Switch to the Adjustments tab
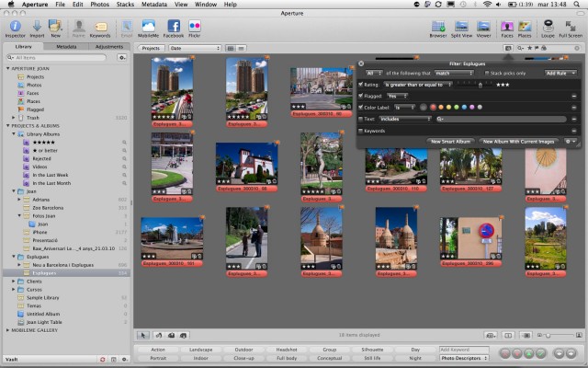Viewport: 588px width, 368px height. click(x=109, y=47)
